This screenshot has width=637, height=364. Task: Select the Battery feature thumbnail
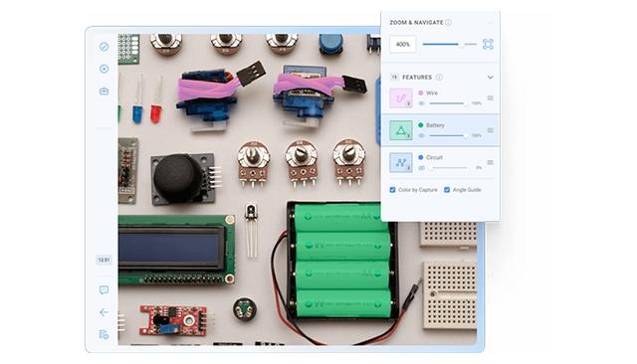[401, 130]
